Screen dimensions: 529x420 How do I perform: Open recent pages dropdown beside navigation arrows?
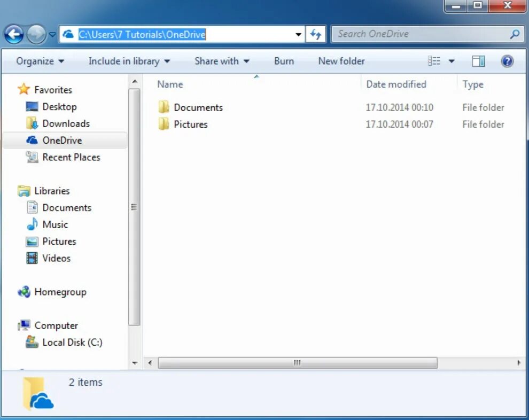point(52,34)
